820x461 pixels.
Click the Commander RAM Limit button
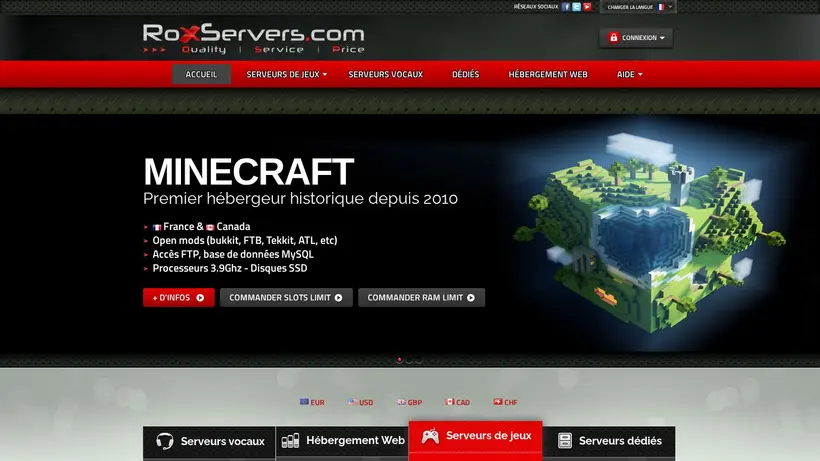tap(422, 298)
